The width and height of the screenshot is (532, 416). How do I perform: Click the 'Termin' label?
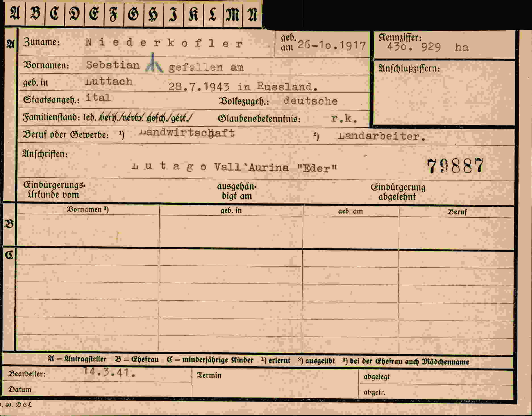(209, 375)
